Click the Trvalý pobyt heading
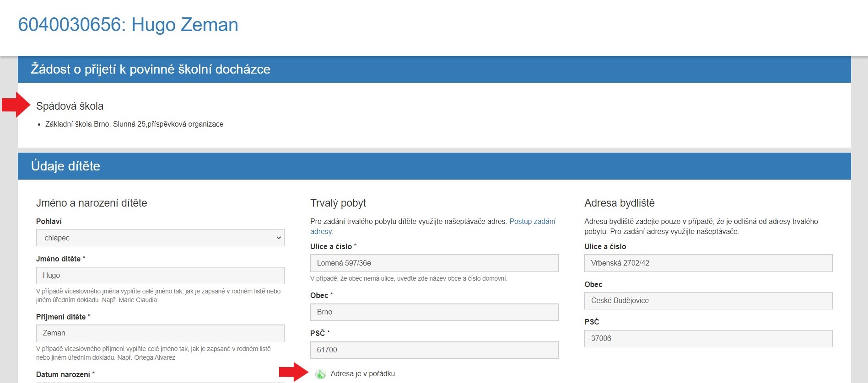Image resolution: width=868 pixels, height=383 pixels. tap(338, 203)
